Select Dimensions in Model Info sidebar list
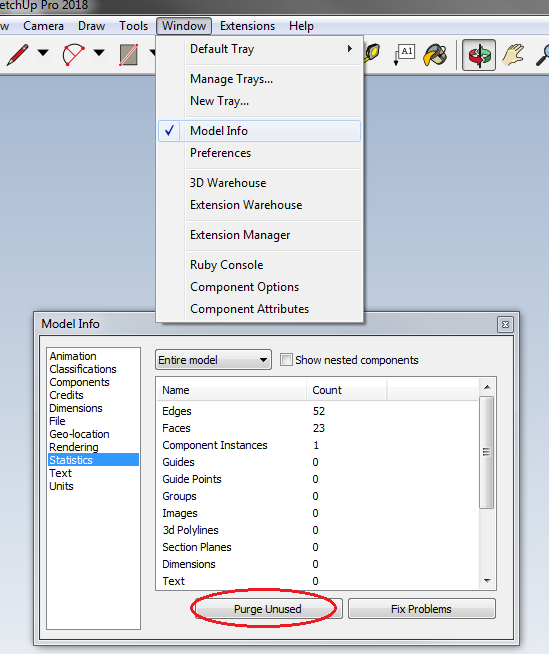The width and height of the screenshot is (549, 654). click(93, 408)
